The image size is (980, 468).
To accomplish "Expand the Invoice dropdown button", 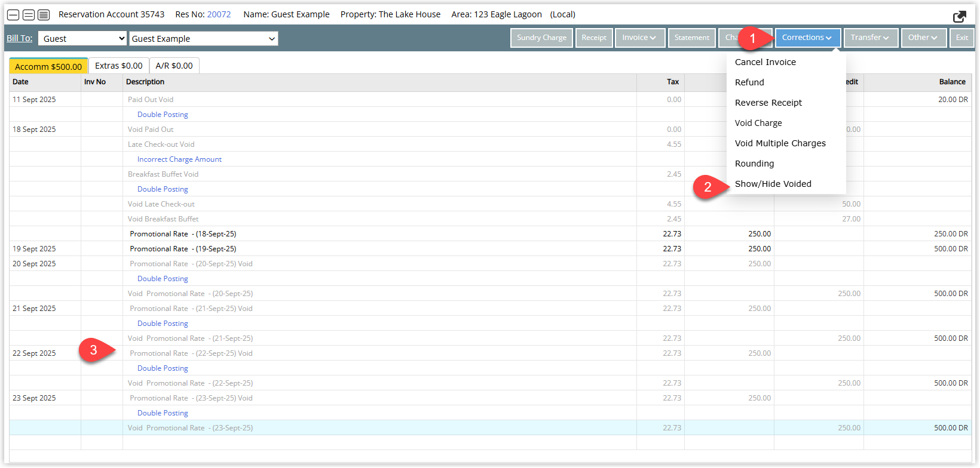I will 639,38.
